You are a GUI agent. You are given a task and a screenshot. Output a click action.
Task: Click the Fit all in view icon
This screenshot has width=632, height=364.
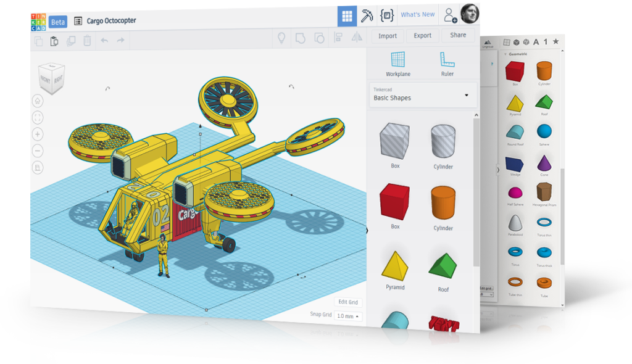click(x=38, y=118)
